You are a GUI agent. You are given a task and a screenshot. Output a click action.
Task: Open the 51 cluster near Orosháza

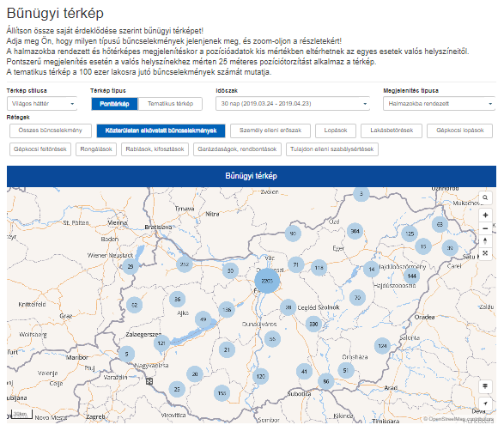pos(346,370)
